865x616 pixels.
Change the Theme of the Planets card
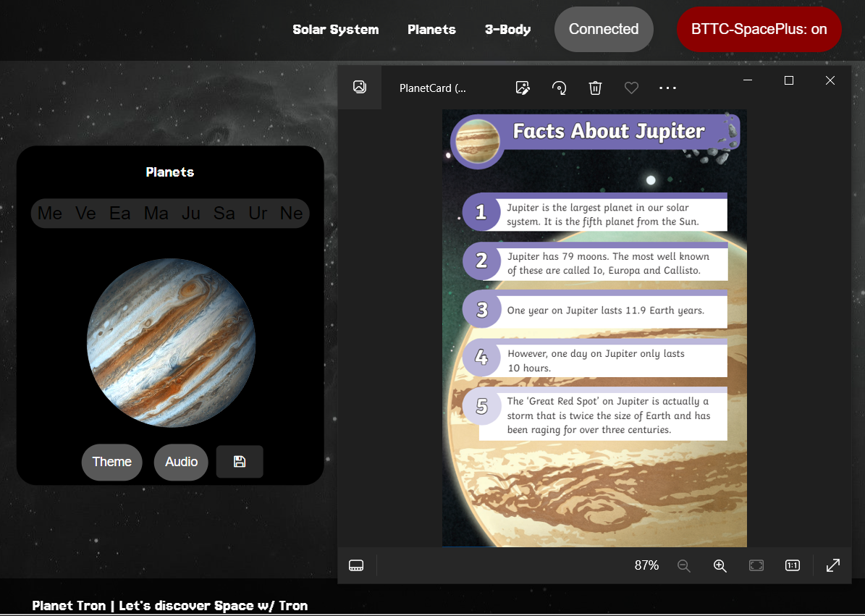pos(111,462)
